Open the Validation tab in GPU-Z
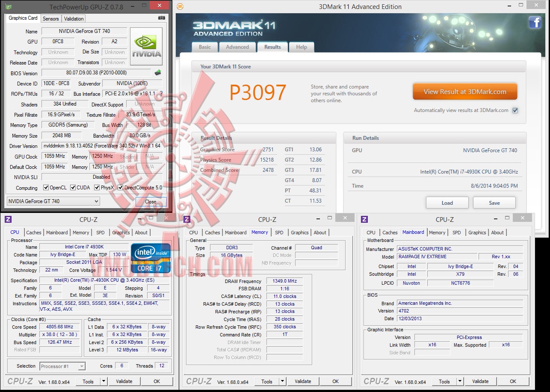Viewport: 550px width, 392px height. [x=74, y=18]
